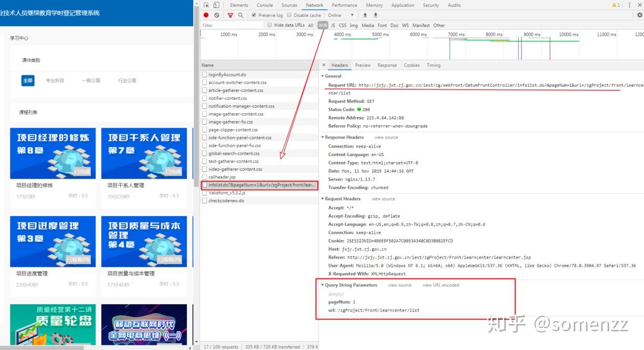
Task: Toggle the device toolbar icon
Action: (216, 5)
